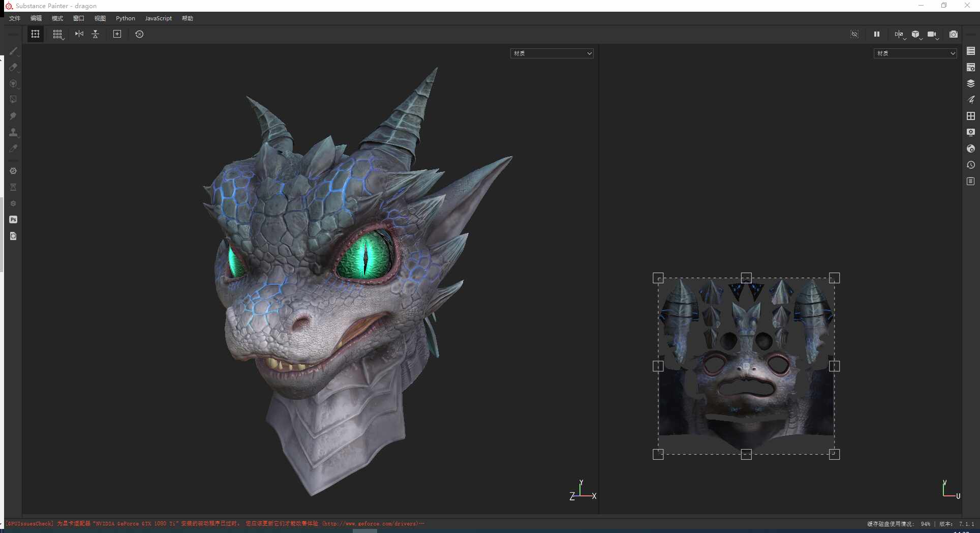Click the export document icon in sidebar

pos(14,236)
